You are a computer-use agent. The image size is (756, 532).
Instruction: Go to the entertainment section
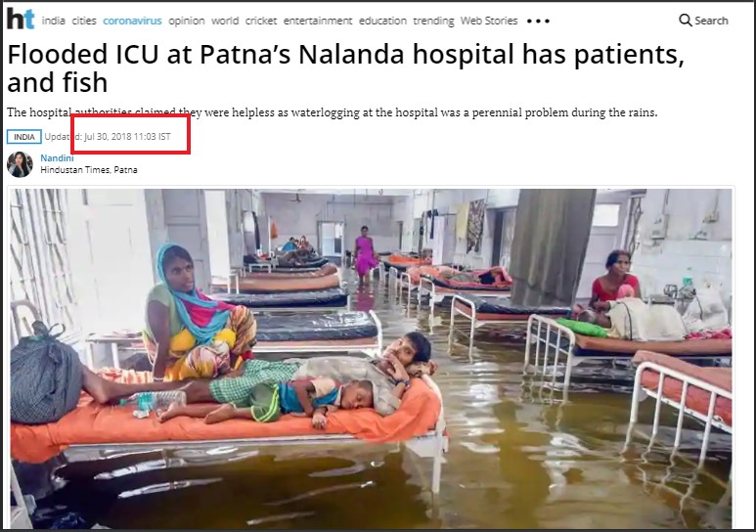pyautogui.click(x=318, y=21)
